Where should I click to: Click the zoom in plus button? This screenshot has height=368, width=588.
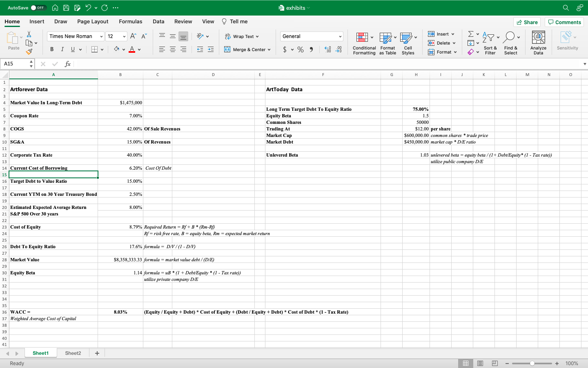[557, 363]
